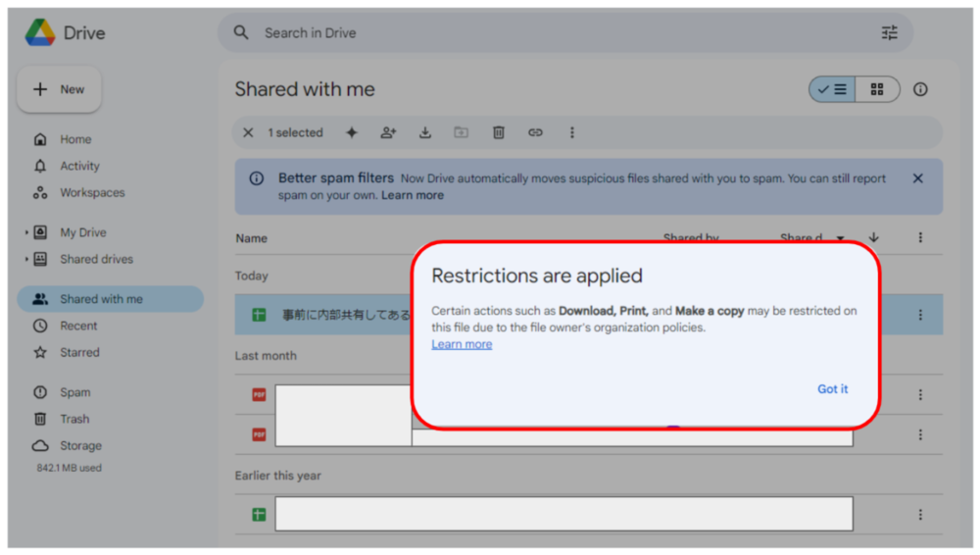Image resolution: width=980 pixels, height=555 pixels.
Task: Click the second PDF file icon
Action: (x=259, y=434)
